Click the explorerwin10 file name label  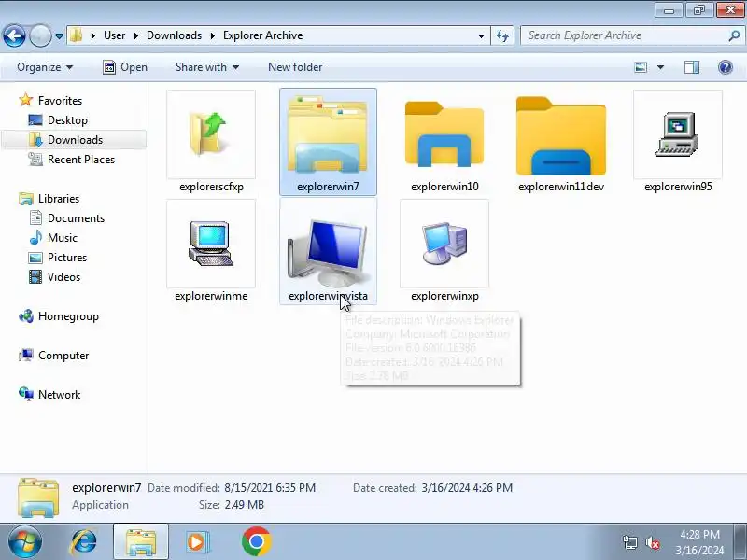pyautogui.click(x=444, y=187)
